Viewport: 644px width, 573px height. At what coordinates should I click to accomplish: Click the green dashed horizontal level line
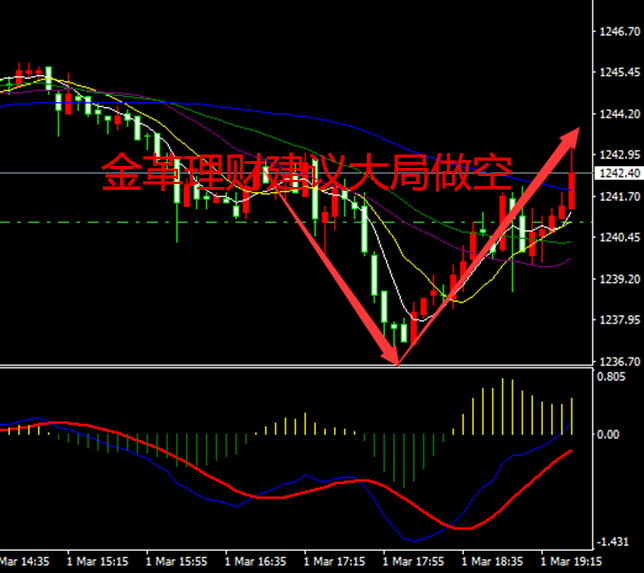click(x=100, y=222)
